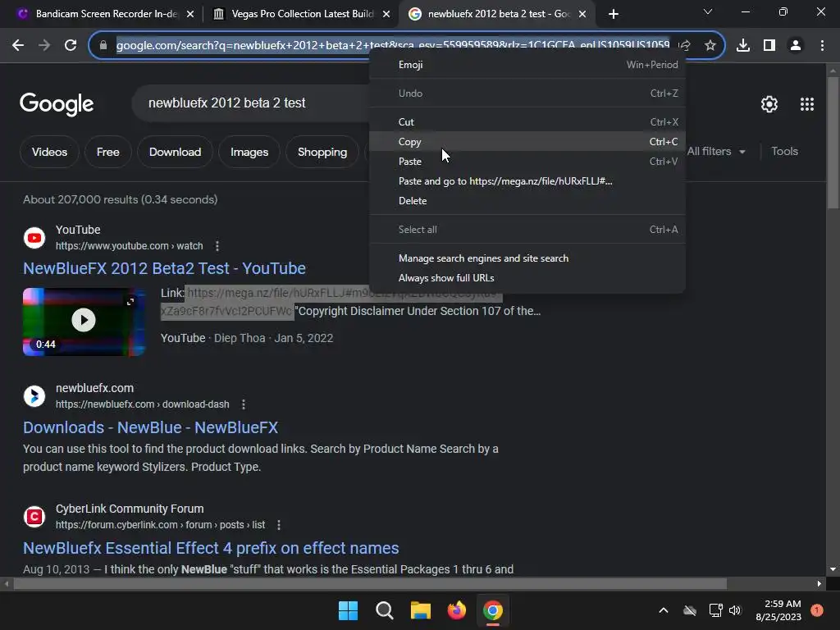Image resolution: width=840 pixels, height=630 pixels.
Task: Select Manage search engines and site search
Action: point(527,258)
